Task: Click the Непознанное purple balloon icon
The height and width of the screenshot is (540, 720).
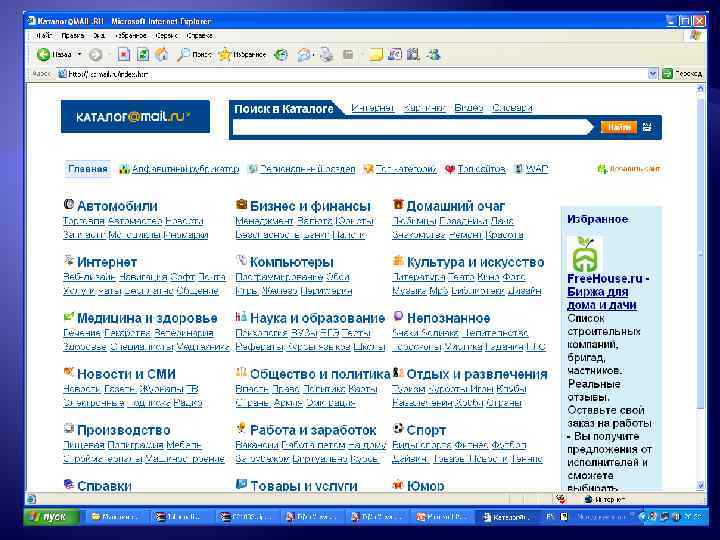Action: click(398, 316)
